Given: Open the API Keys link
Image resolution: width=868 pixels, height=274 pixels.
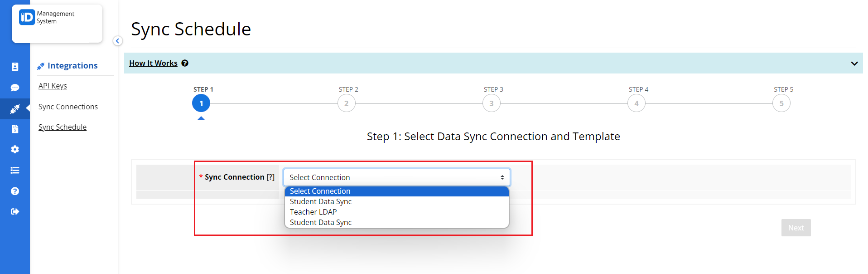Looking at the screenshot, I should [53, 86].
